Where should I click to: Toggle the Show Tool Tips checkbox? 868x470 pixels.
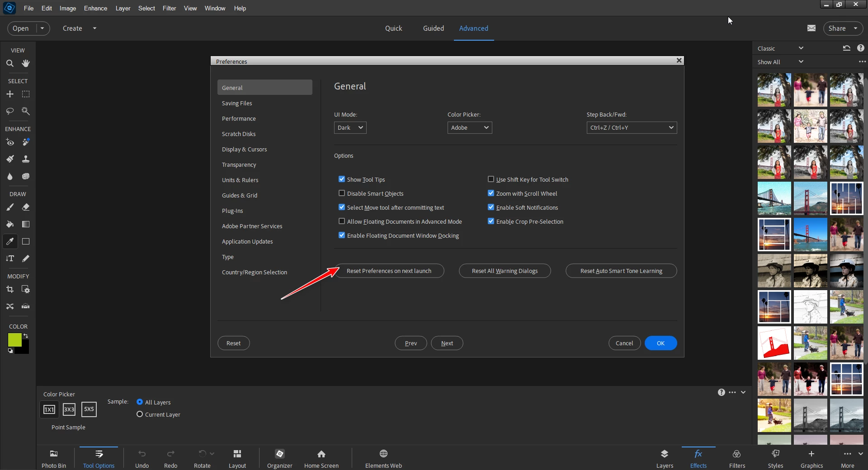pyautogui.click(x=342, y=179)
